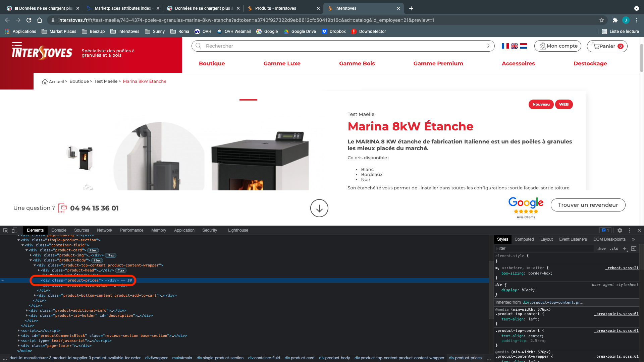Expand product-additional-info div node
Viewport: 644px width, 362px height.
[26, 310]
